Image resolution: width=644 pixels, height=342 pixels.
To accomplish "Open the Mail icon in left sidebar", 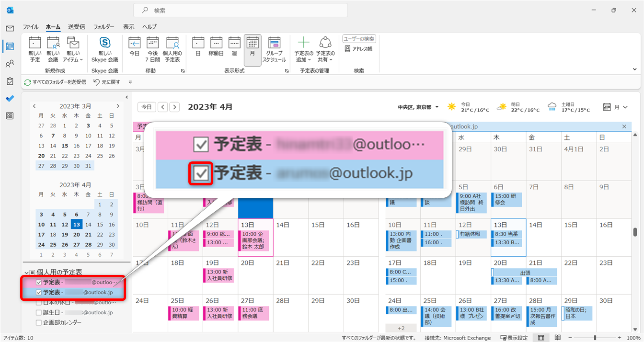I will (10, 29).
